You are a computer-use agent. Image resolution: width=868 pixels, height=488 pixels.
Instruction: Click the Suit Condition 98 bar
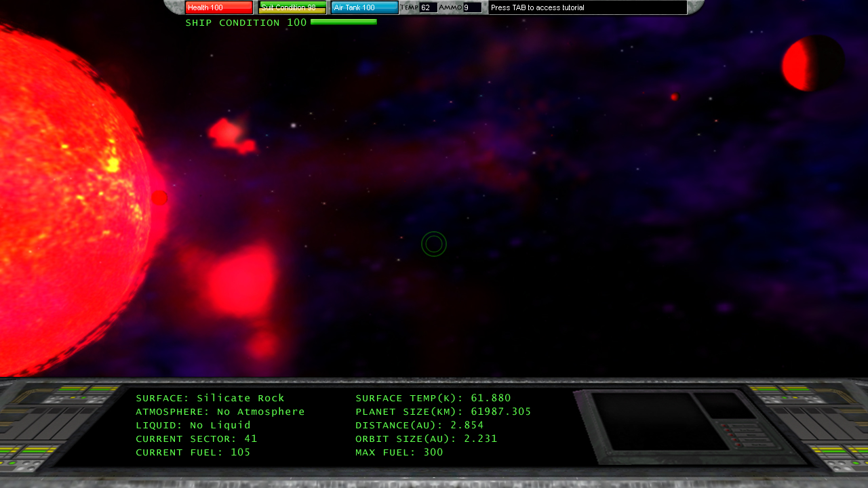pyautogui.click(x=292, y=7)
